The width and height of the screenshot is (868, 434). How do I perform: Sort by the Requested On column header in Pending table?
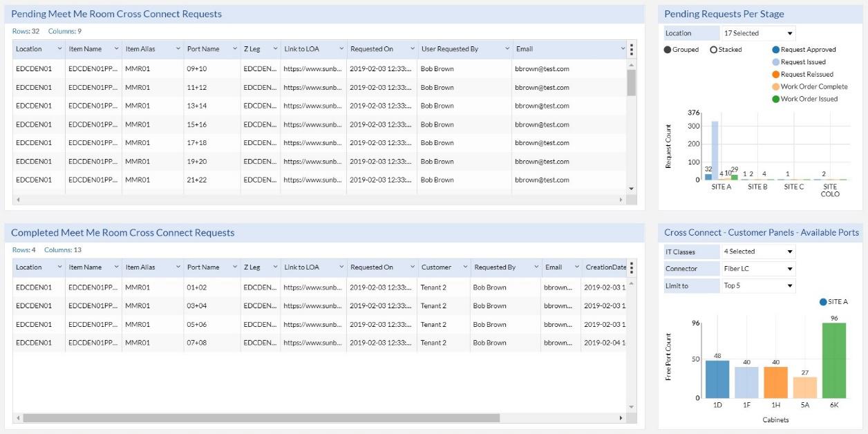[x=372, y=49]
